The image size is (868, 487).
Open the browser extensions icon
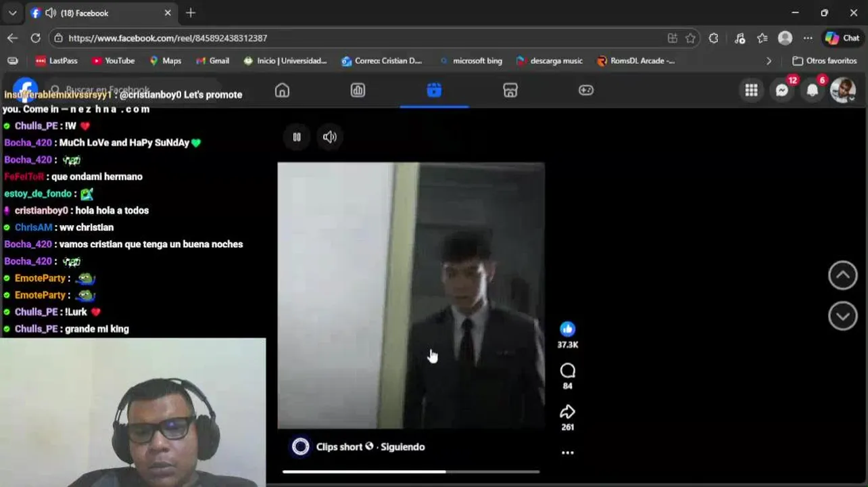713,39
